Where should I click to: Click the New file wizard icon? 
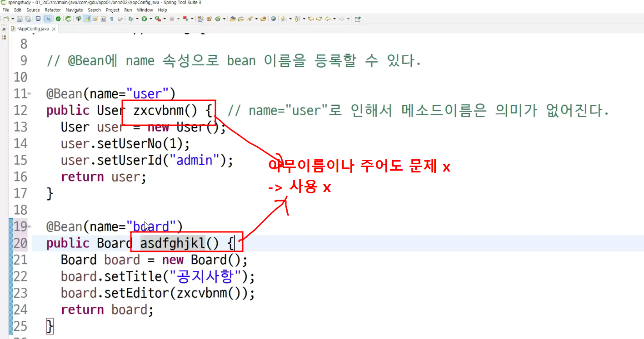point(6,19)
